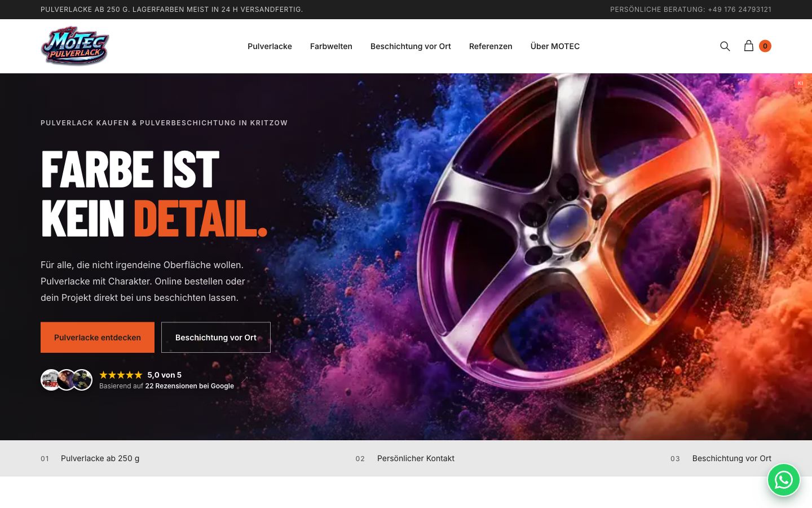Open the Referenzen menu item
Image resolution: width=812 pixels, height=508 pixels.
491,46
